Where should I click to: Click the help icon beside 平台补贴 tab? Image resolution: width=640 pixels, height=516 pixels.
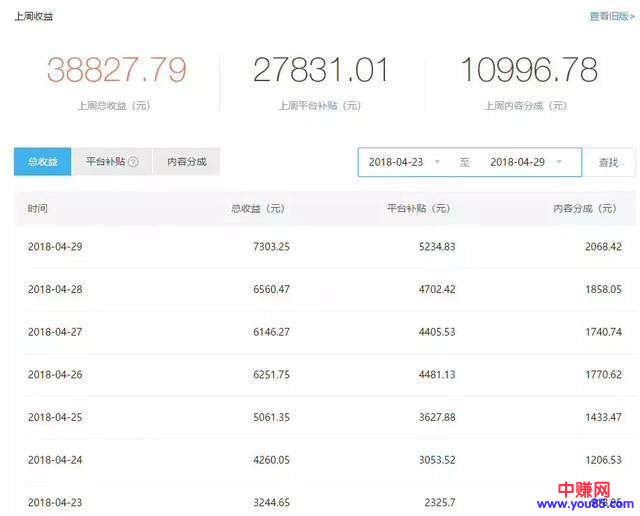click(133, 162)
